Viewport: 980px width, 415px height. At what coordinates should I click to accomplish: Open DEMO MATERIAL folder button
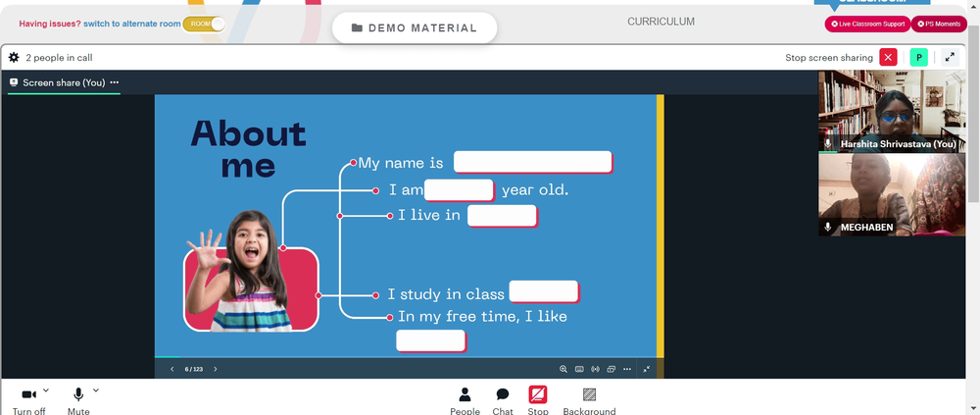coord(415,28)
